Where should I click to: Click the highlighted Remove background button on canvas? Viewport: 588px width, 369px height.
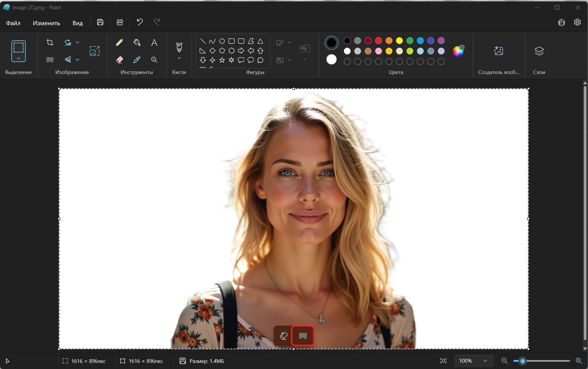(x=303, y=336)
